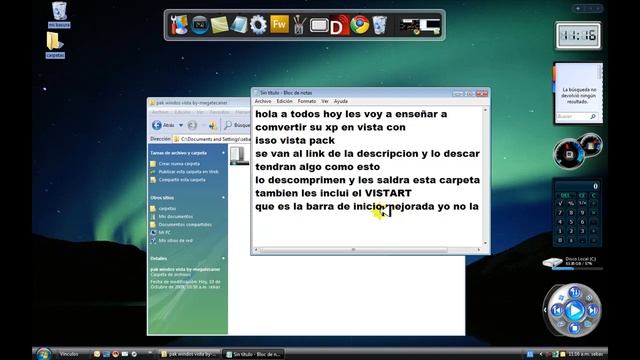Open the Archivo menu in Bloc de notas
Image resolution: width=640 pixels, height=360 pixels.
pyautogui.click(x=263, y=101)
